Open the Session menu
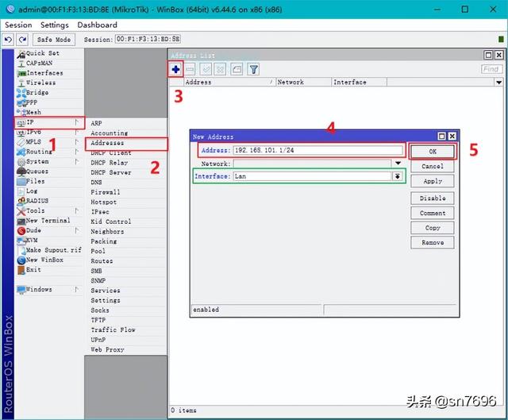Image resolution: width=508 pixels, height=420 pixels. pyautogui.click(x=18, y=25)
